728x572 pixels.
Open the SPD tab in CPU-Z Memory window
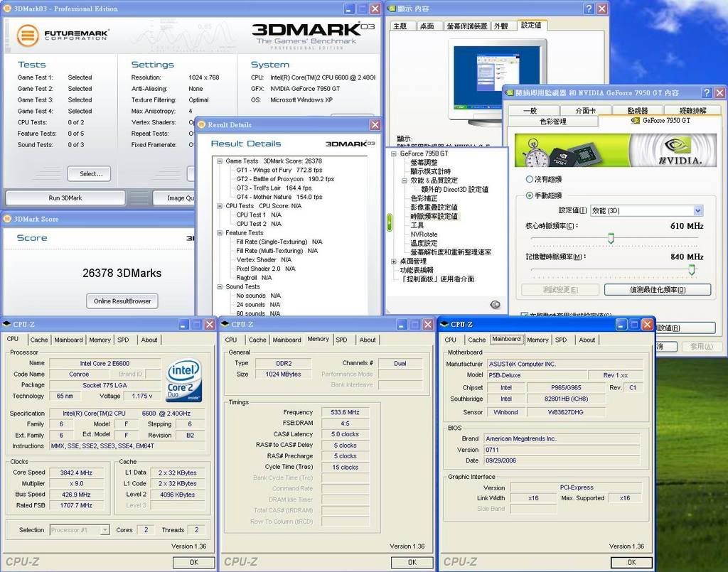pos(342,340)
